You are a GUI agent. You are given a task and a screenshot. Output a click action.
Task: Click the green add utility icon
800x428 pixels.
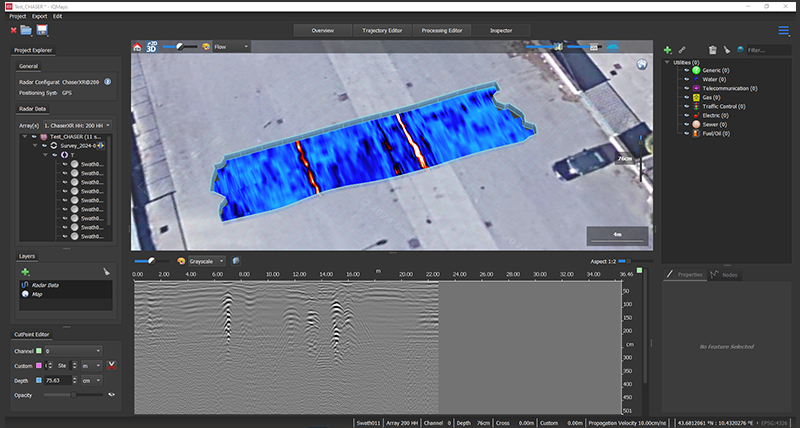tap(667, 49)
